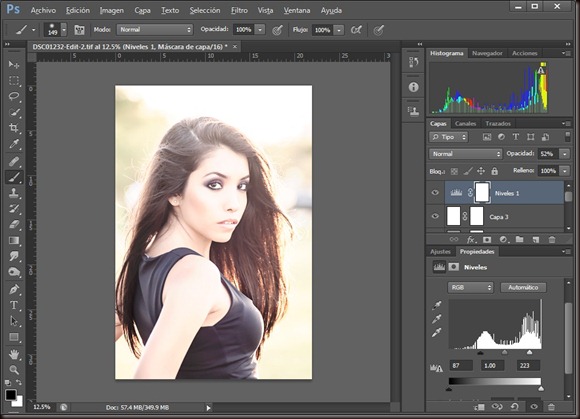580x419 pixels.
Task: Open layer styles fx menu
Action: (x=471, y=240)
